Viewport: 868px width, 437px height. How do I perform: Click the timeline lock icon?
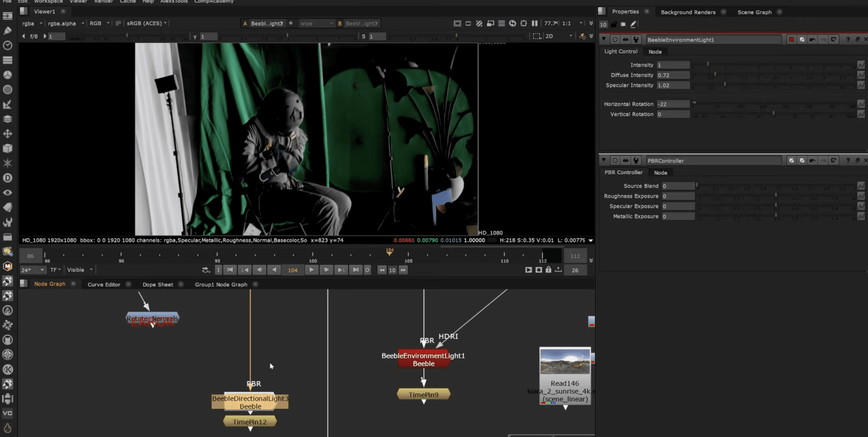coord(548,270)
